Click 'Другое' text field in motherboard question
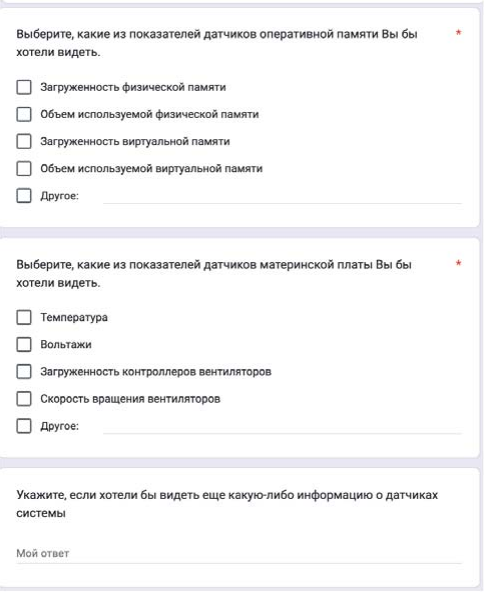 [x=282, y=427]
